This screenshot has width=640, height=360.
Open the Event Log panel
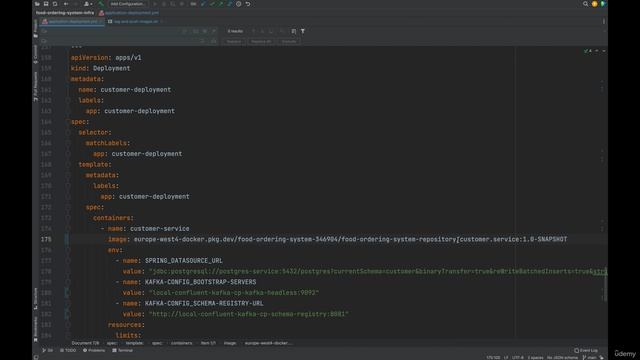click(x=586, y=350)
